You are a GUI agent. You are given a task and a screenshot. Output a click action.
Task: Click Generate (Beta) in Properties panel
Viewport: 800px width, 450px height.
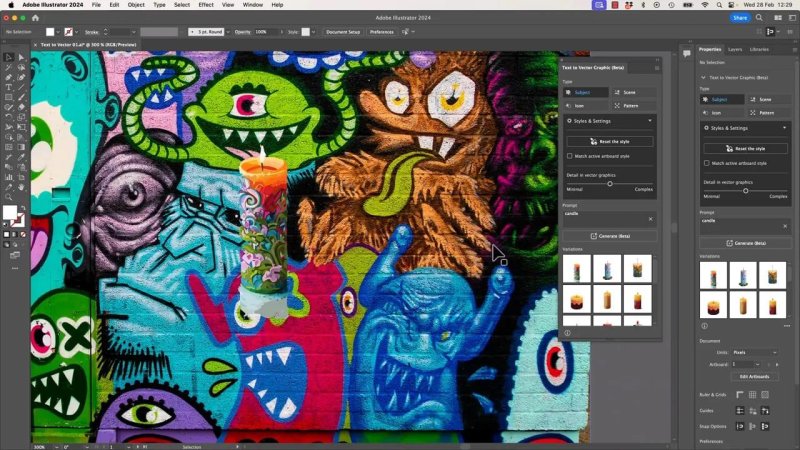[745, 243]
